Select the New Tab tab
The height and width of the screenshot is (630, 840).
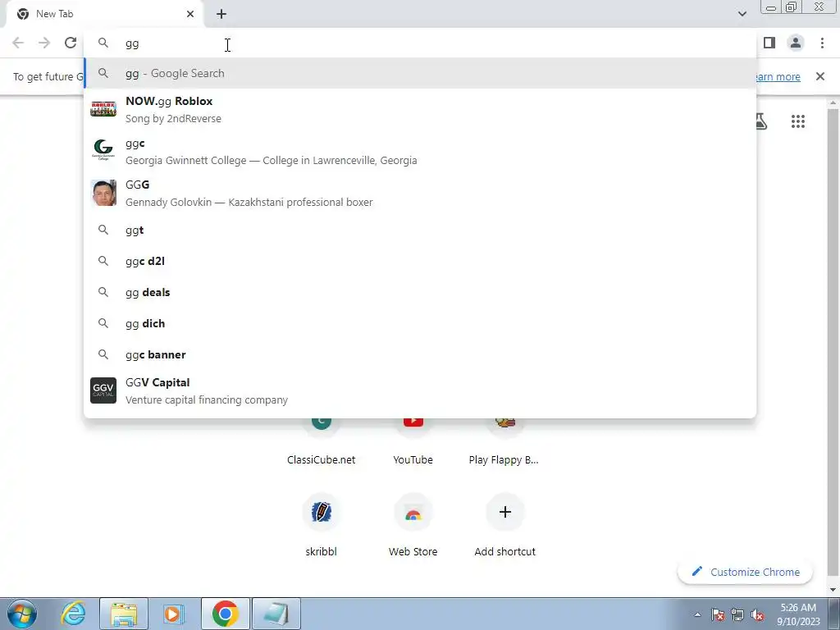pyautogui.click(x=104, y=14)
